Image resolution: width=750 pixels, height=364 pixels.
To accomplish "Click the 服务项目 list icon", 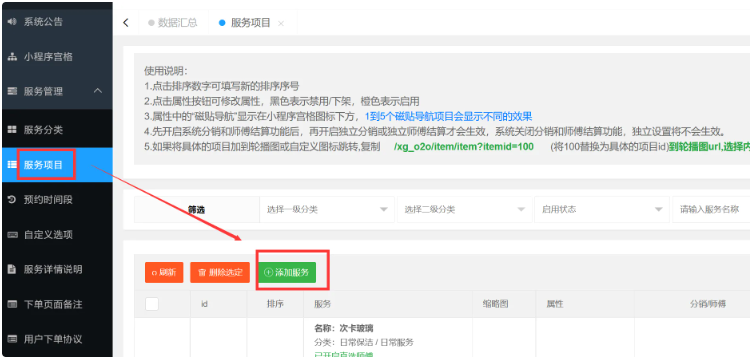I will [12, 165].
